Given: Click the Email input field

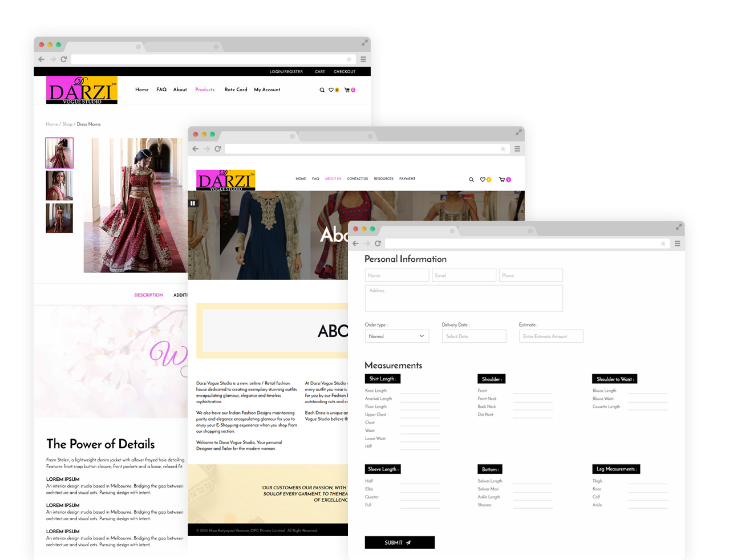Looking at the screenshot, I should coord(463,275).
